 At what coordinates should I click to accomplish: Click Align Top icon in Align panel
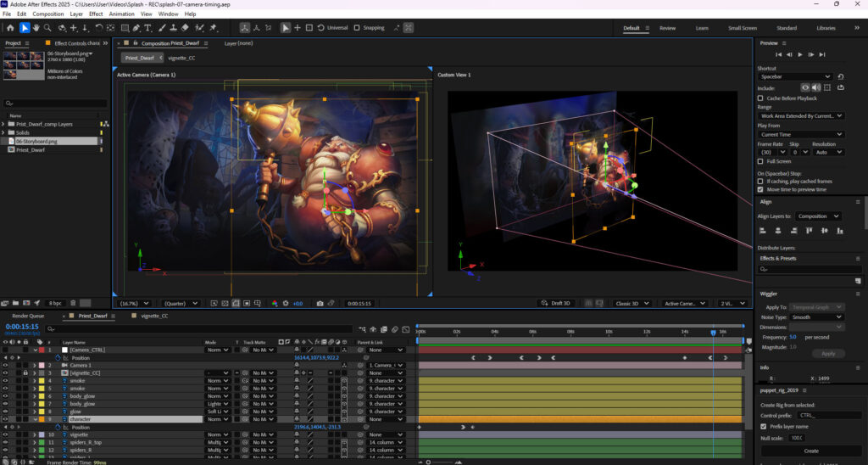(x=810, y=231)
